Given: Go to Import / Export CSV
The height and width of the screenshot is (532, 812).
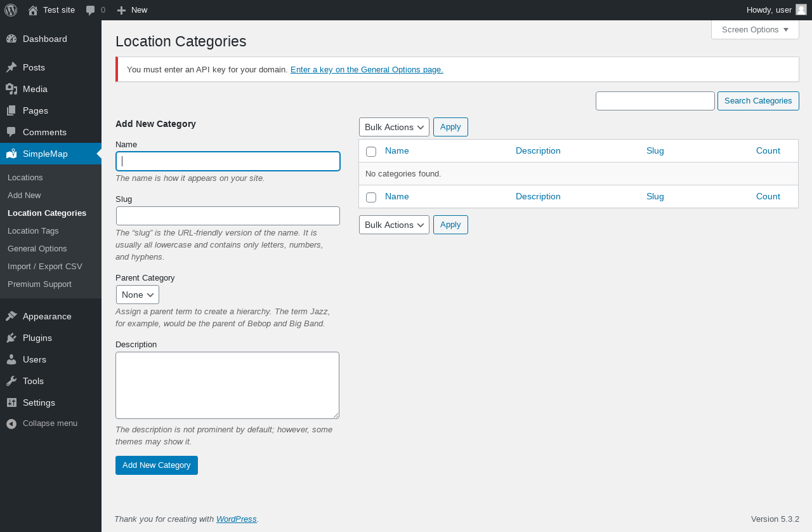Looking at the screenshot, I should coord(45,267).
